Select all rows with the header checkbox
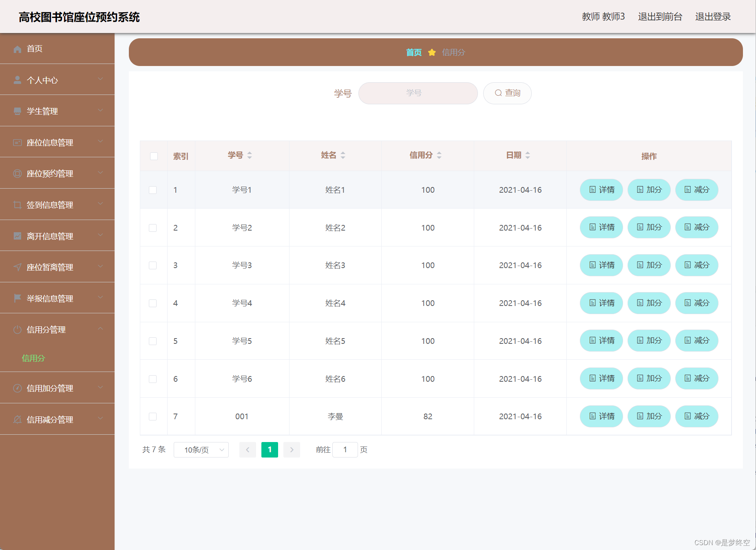This screenshot has width=756, height=550. pyautogui.click(x=154, y=156)
